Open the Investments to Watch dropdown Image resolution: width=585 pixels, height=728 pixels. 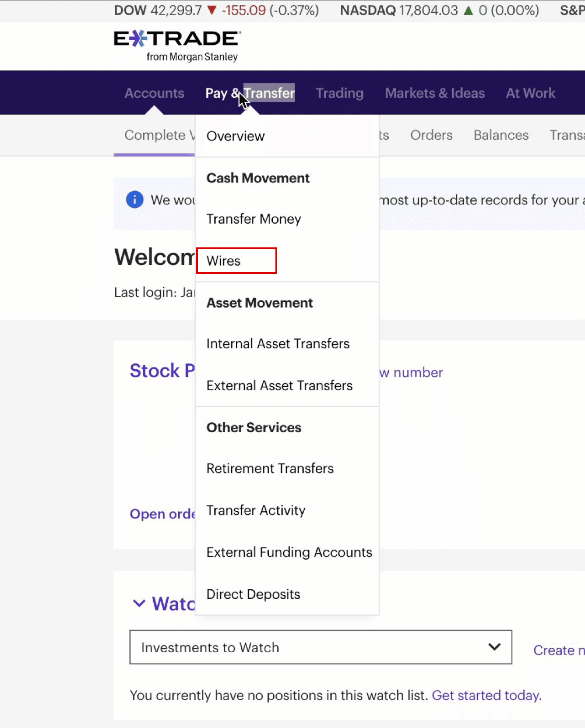[x=320, y=647]
